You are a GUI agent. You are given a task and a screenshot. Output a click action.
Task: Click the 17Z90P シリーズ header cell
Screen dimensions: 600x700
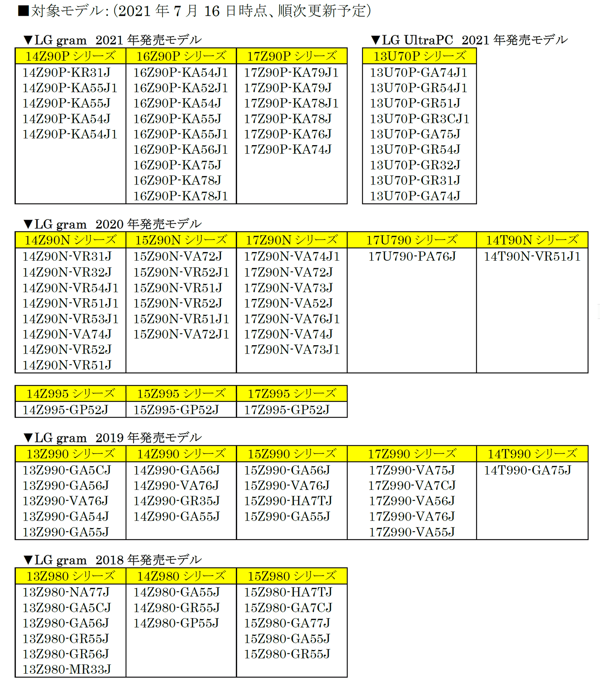(x=292, y=56)
